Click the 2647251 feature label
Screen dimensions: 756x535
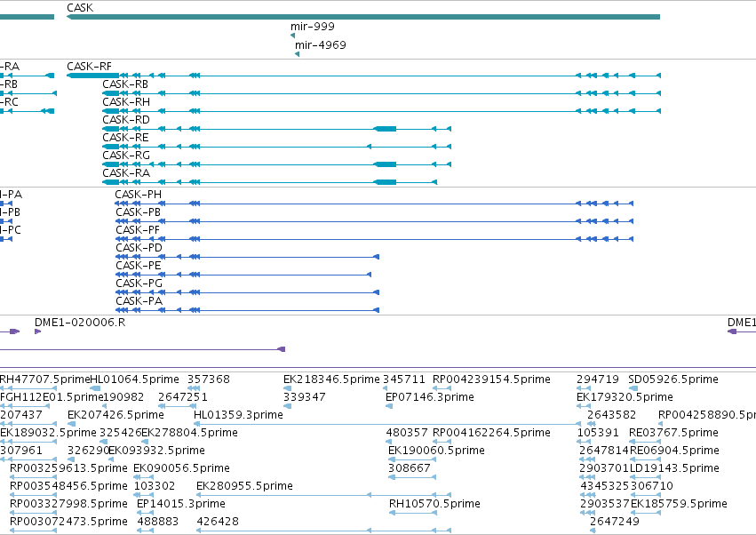[183, 397]
